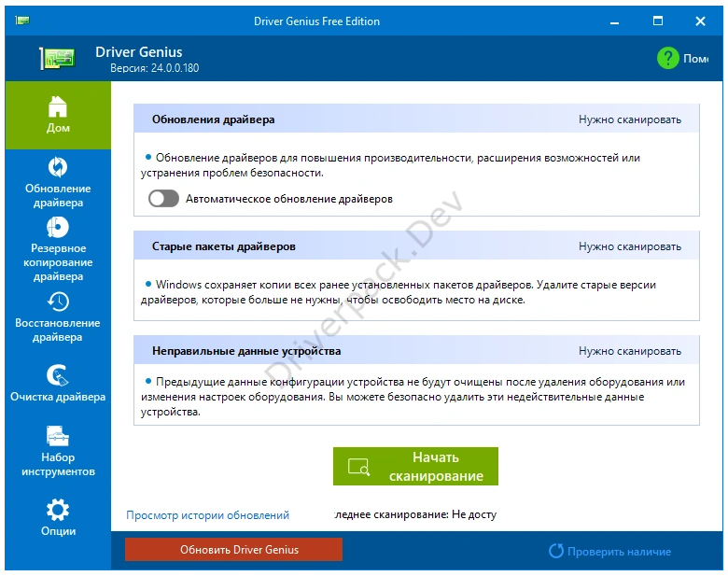Open Восстановление драйвера section label
The height and width of the screenshot is (576, 728).
click(x=58, y=330)
